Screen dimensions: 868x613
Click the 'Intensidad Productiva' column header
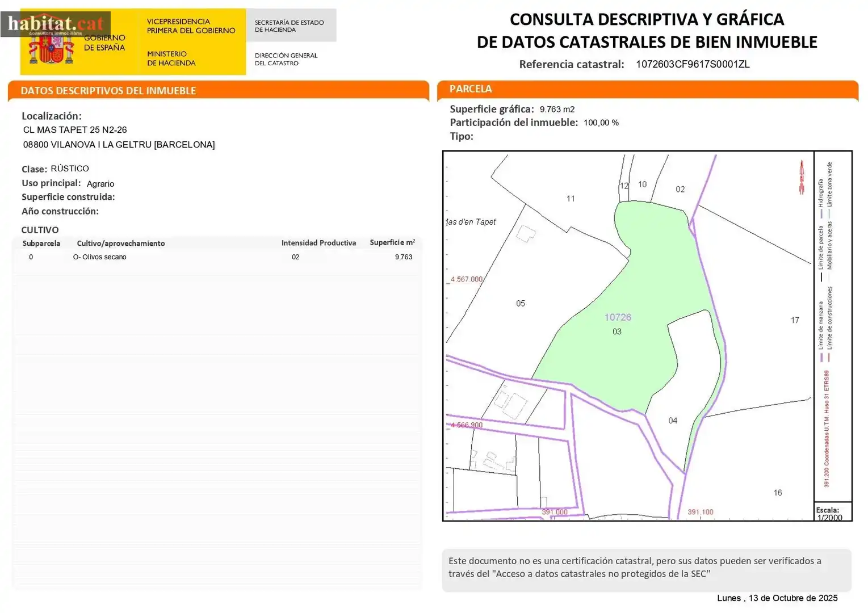coord(318,243)
